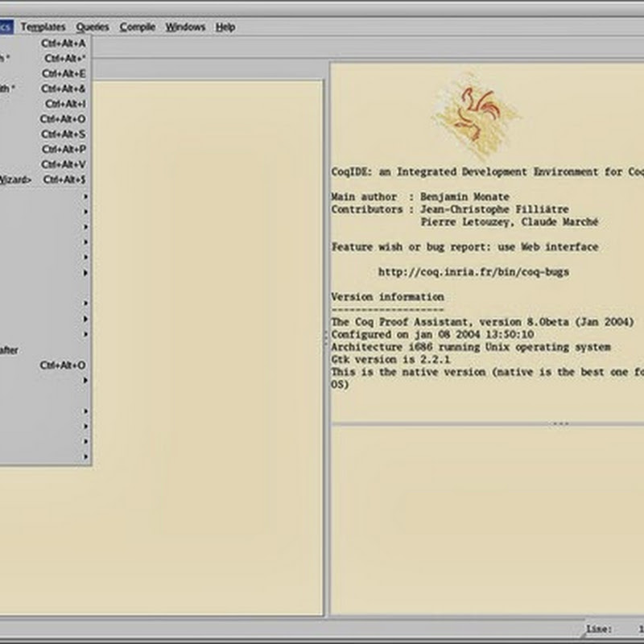Close the highlighted menu in the menu bar
The width and height of the screenshot is (644, 644).
tap(5, 27)
